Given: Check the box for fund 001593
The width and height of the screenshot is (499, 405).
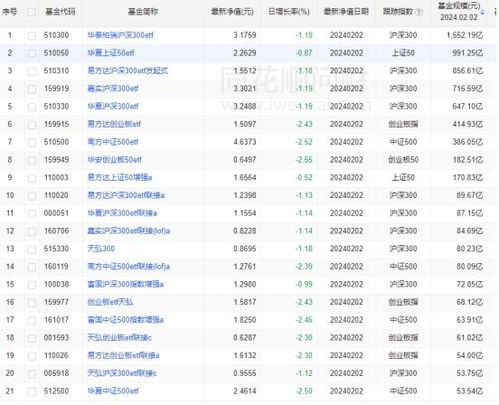Looking at the screenshot, I should click(32, 338).
